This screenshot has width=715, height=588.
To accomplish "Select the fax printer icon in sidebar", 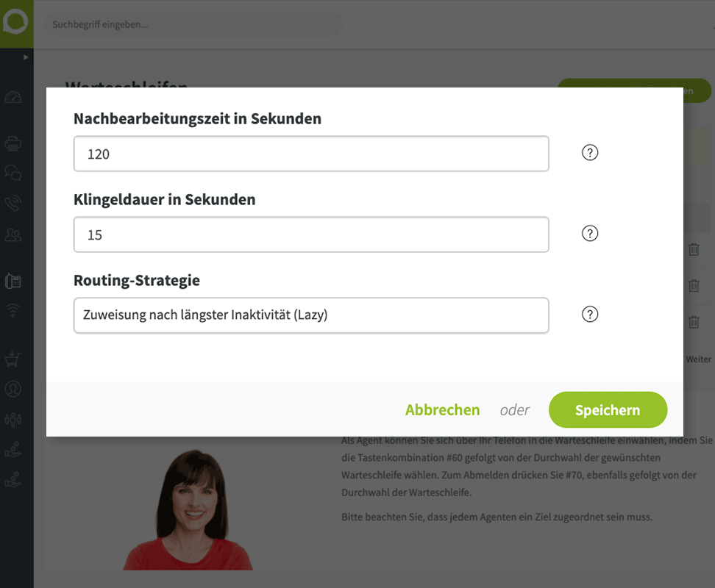I will (x=13, y=144).
